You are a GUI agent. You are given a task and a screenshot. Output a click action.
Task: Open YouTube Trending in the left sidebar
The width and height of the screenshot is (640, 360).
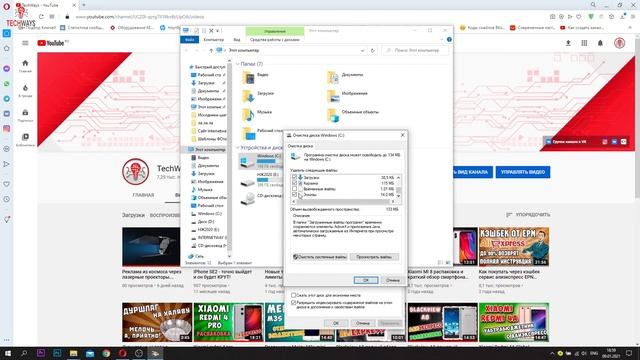pyautogui.click(x=25, y=91)
